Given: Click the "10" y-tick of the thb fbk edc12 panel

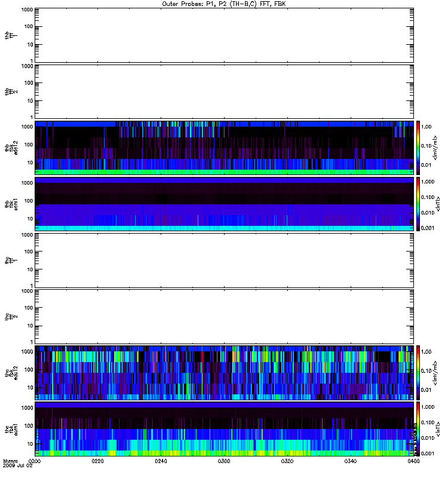Looking at the screenshot, I should pyautogui.click(x=30, y=163).
